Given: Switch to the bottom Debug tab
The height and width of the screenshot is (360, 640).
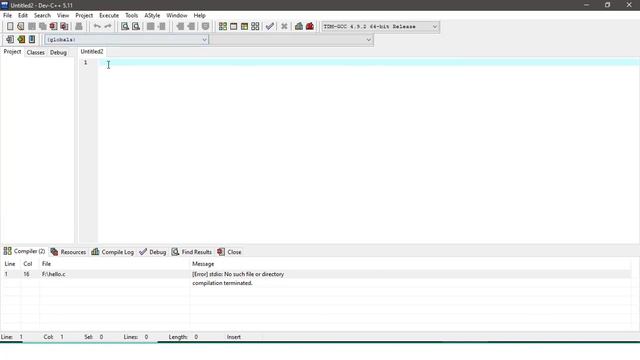Looking at the screenshot, I should [153, 252].
